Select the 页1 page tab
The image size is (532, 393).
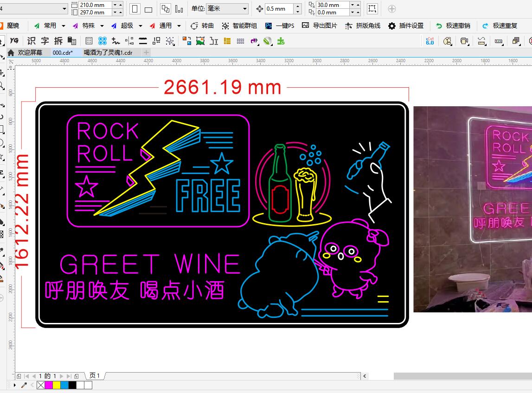point(95,376)
